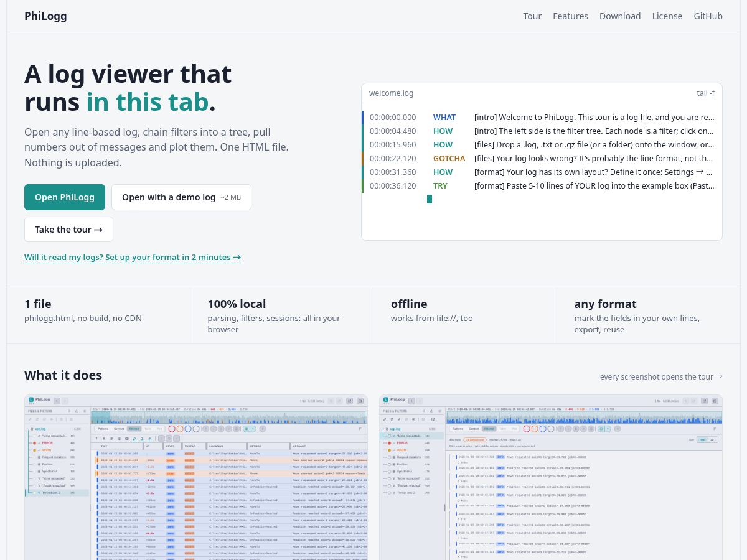The image size is (747, 560).
Task: Select the 00:00:04.480 timestamp
Action: [393, 131]
